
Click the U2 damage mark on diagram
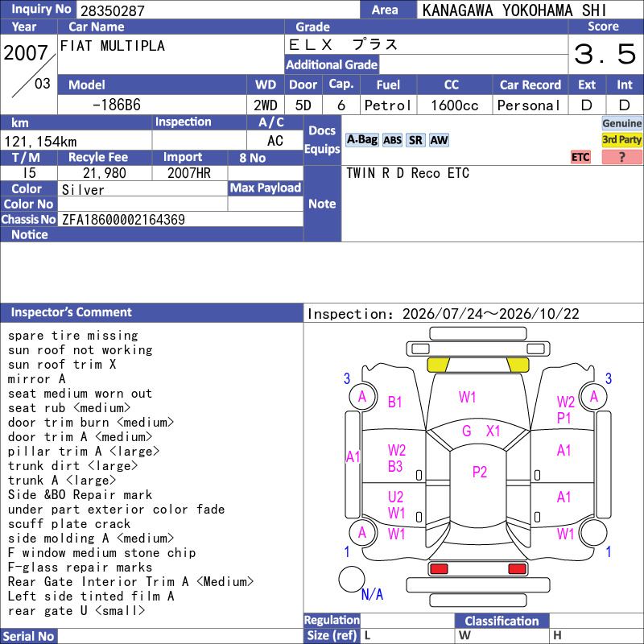395,497
